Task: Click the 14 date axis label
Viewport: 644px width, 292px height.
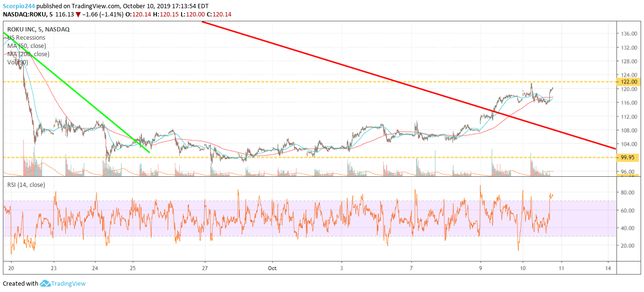Action: [x=608, y=268]
